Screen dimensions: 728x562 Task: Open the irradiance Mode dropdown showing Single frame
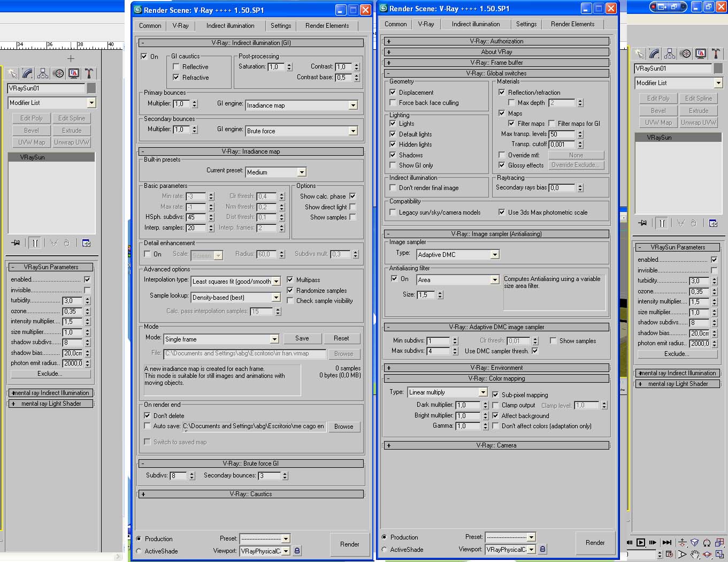tap(221, 339)
